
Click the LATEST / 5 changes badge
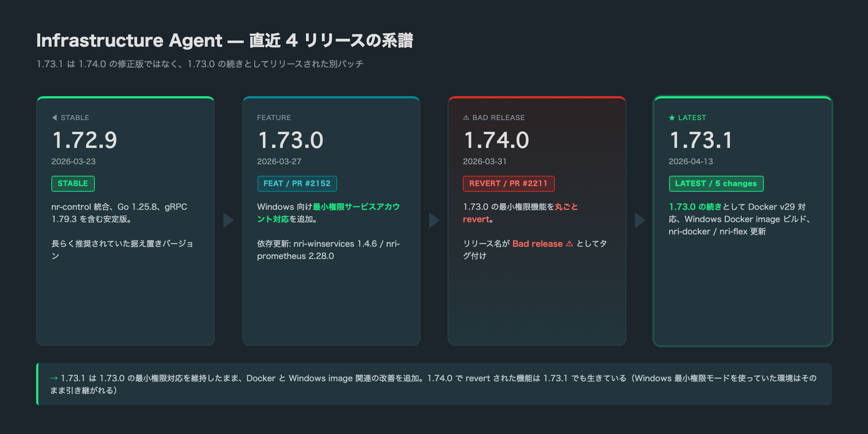(716, 184)
